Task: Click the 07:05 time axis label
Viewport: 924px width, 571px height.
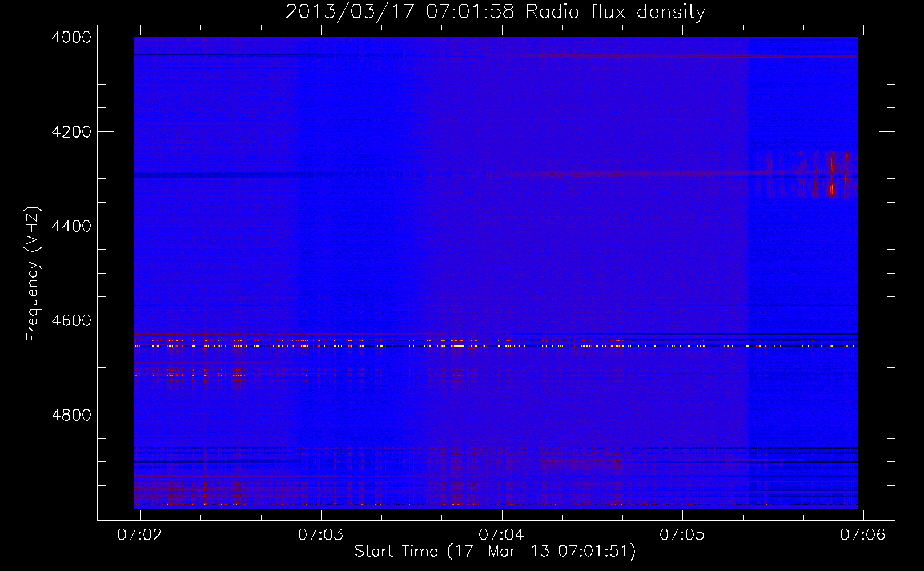Action: point(682,534)
